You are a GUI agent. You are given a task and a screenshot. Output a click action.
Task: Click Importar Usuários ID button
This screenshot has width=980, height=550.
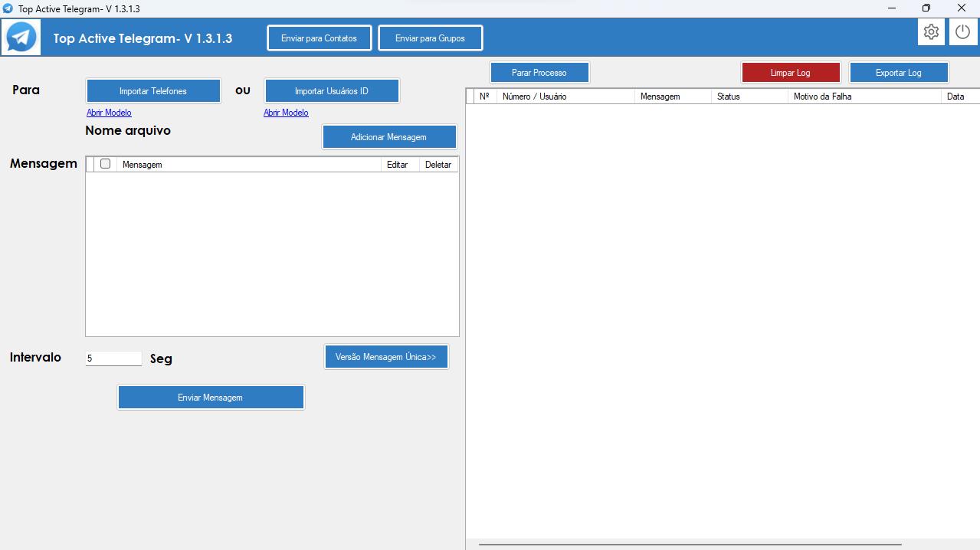pos(332,90)
